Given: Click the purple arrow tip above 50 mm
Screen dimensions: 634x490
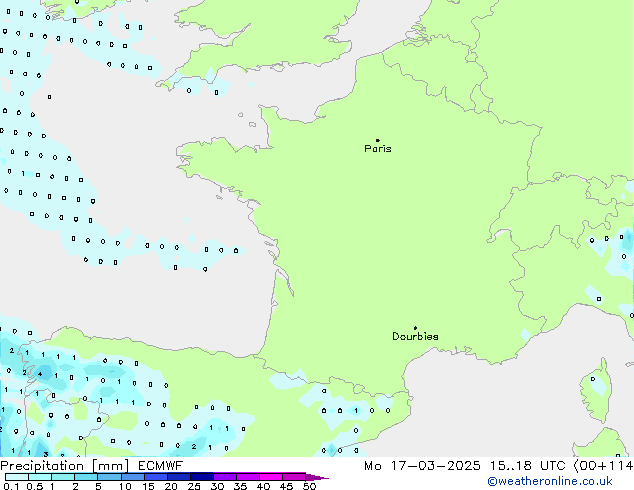Looking at the screenshot, I should tap(317, 477).
